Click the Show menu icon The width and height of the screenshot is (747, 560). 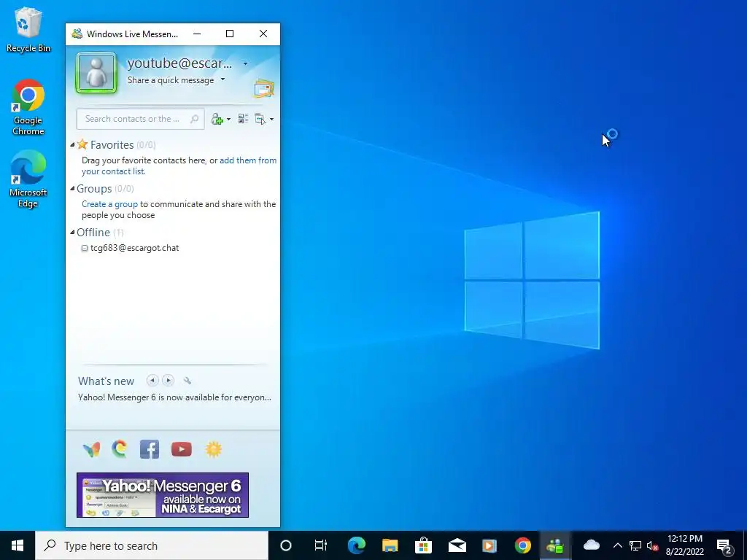point(260,119)
